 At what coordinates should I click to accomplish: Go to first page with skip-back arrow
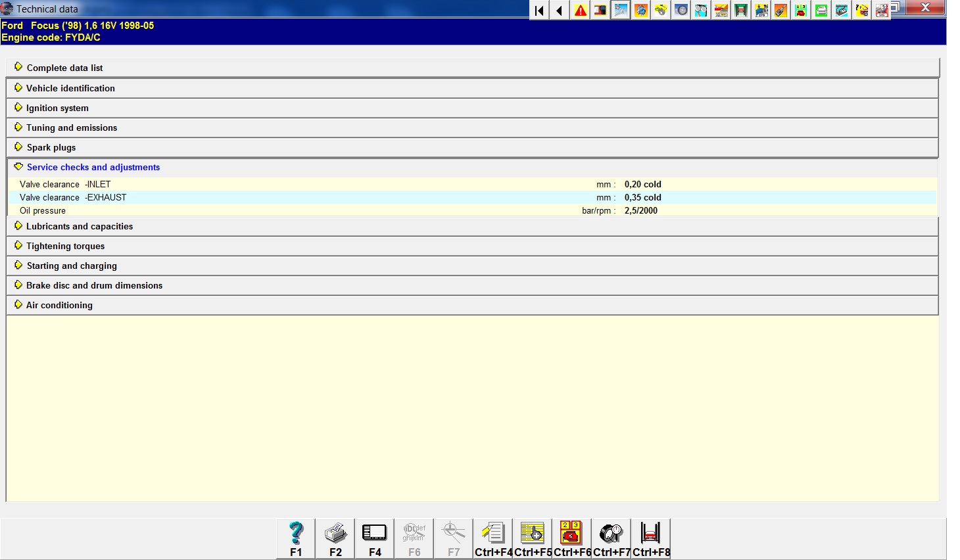[x=539, y=11]
